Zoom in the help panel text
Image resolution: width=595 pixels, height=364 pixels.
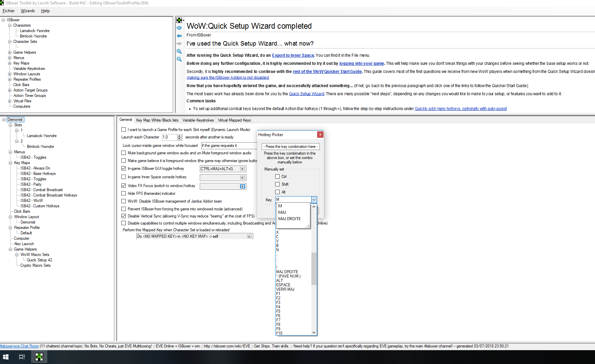179,51
